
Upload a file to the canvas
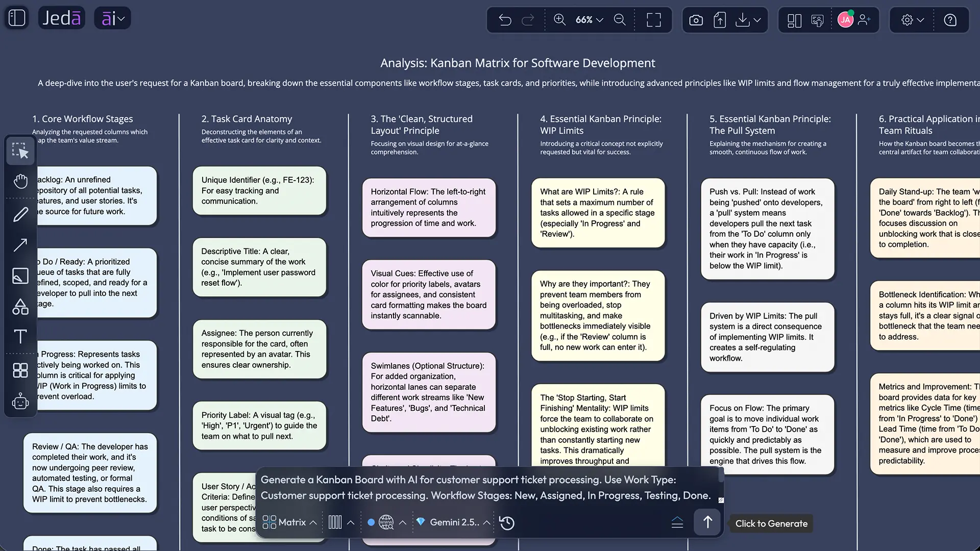720,20
